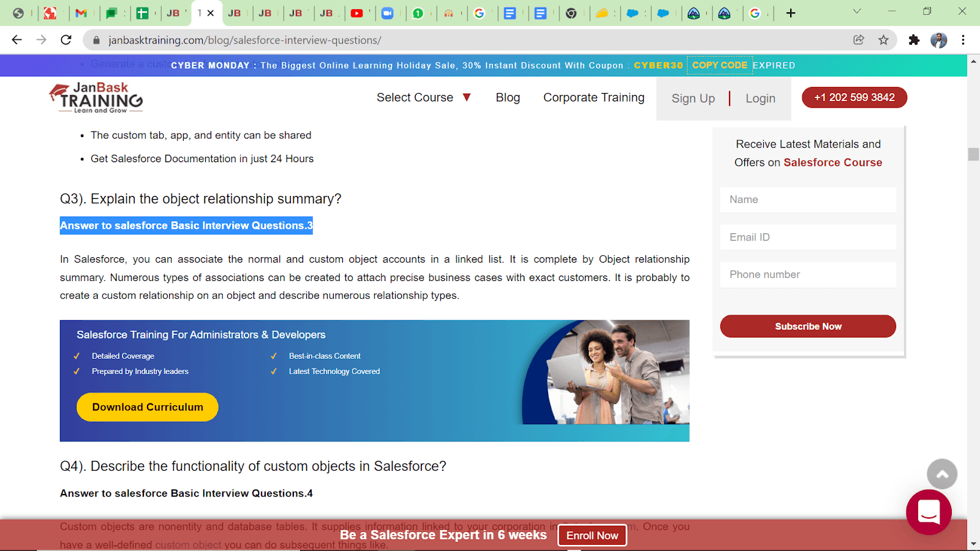Open Corporate Training menu item
This screenshot has height=551, width=980.
[594, 97]
